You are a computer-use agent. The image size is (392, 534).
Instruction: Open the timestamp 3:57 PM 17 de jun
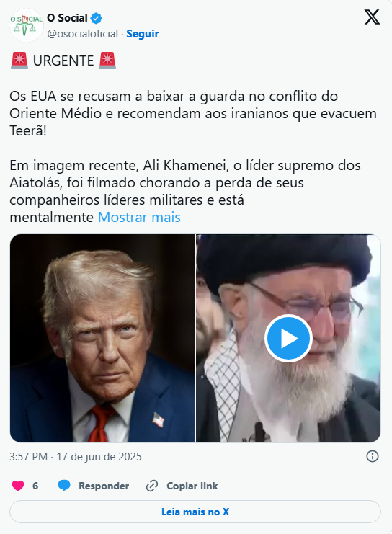tap(75, 457)
